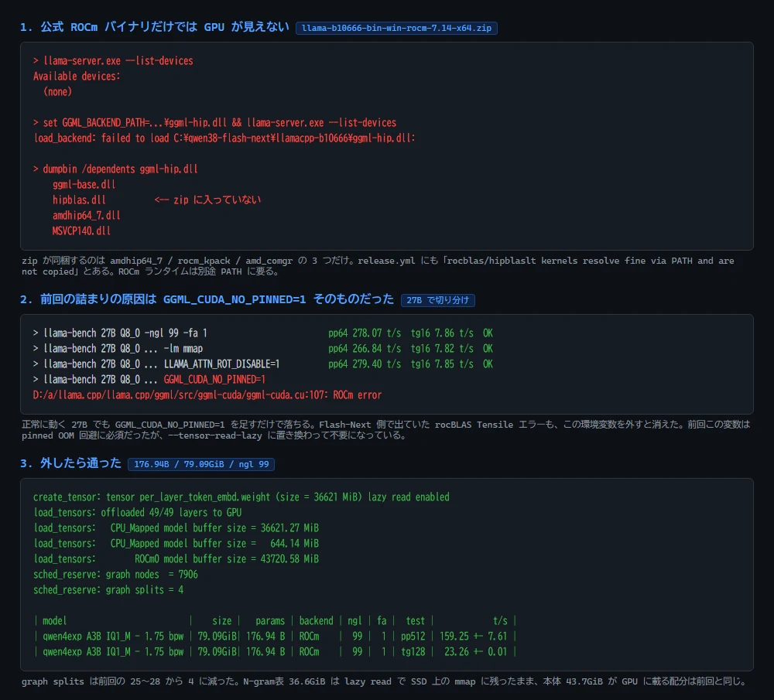Click heading '3. 外したら通った'
The image size is (774, 700).
70,463
